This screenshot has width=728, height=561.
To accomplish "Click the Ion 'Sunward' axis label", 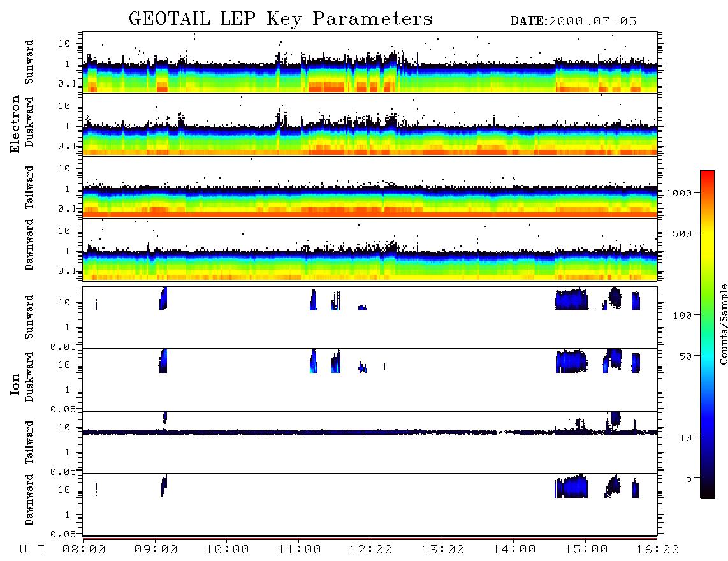I will pyautogui.click(x=29, y=317).
